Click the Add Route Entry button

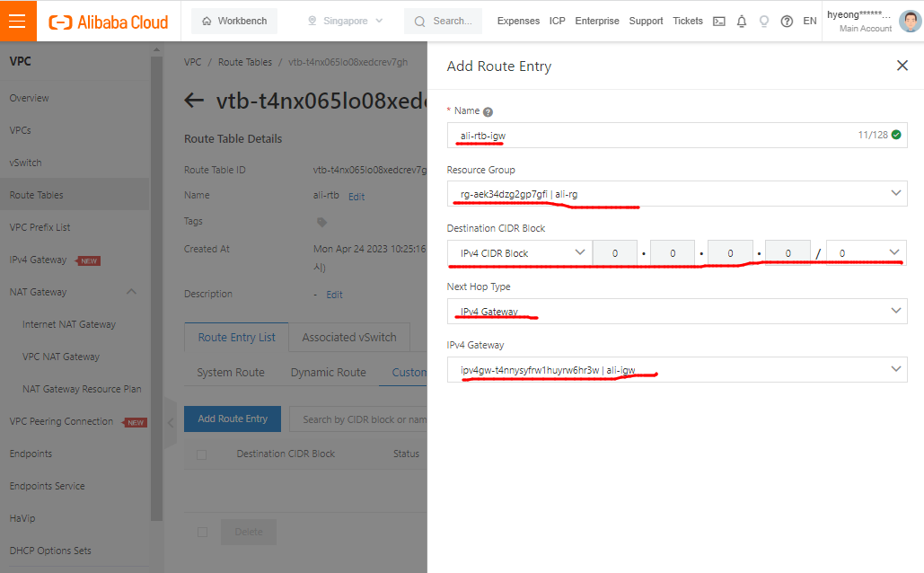click(233, 419)
